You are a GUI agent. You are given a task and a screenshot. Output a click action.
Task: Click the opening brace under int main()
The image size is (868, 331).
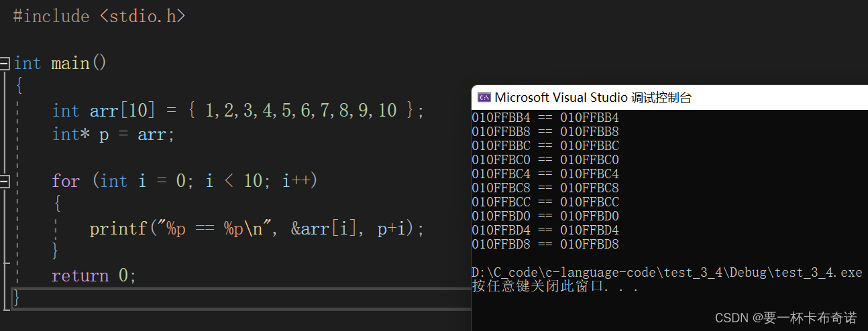(x=19, y=86)
